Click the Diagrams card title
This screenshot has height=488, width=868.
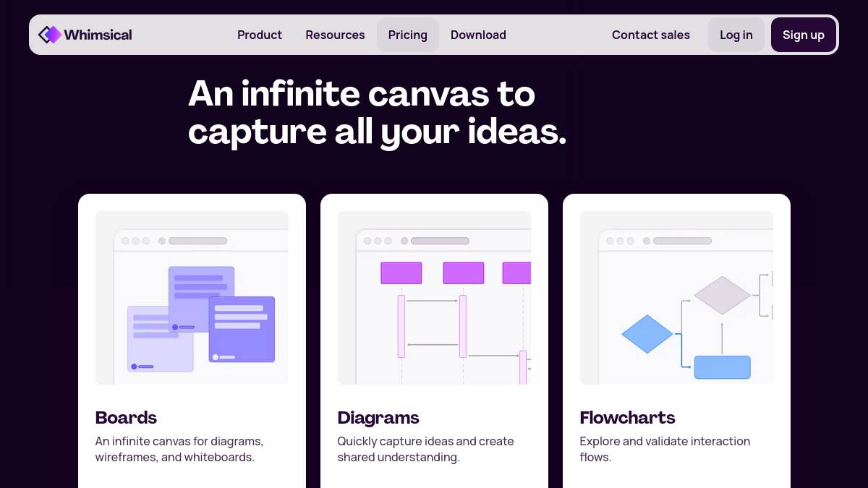click(378, 418)
